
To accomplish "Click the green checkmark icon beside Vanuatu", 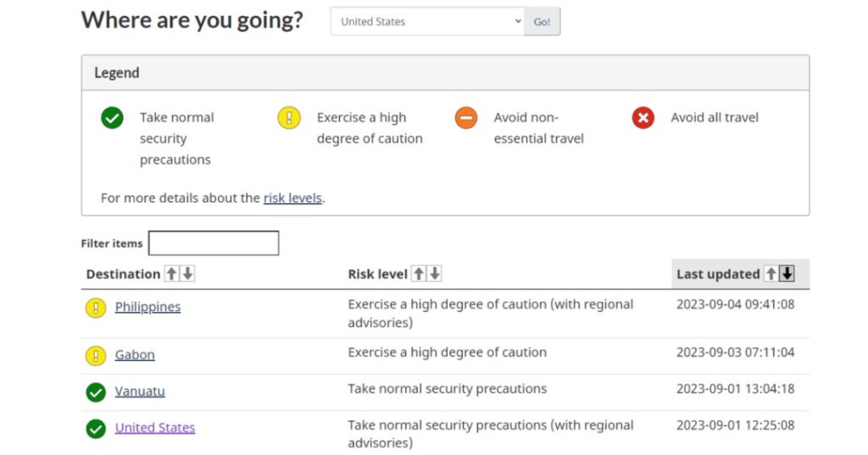I will [x=96, y=392].
